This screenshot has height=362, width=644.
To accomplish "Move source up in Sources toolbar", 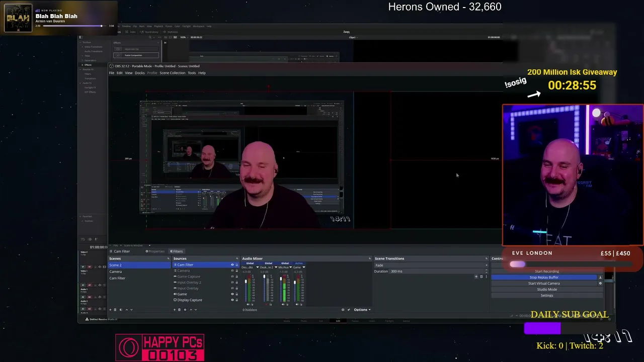I will [190, 310].
